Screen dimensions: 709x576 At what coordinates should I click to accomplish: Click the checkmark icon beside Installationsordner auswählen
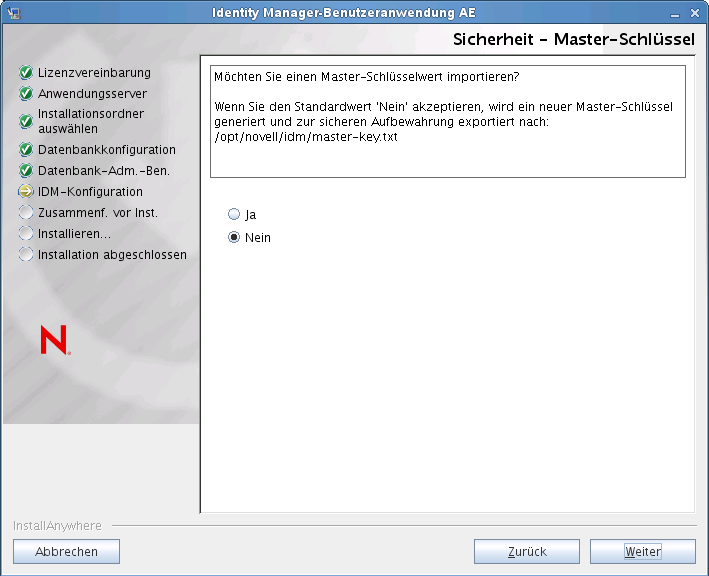(x=26, y=121)
